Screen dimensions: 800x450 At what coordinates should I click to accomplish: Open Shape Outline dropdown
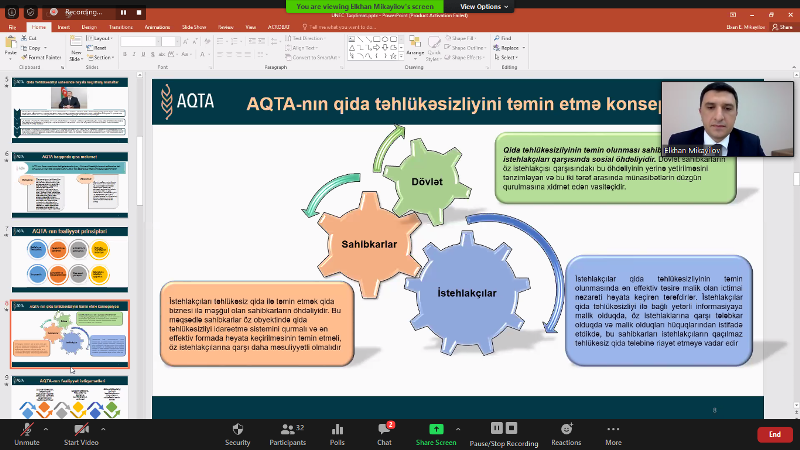coord(464,48)
